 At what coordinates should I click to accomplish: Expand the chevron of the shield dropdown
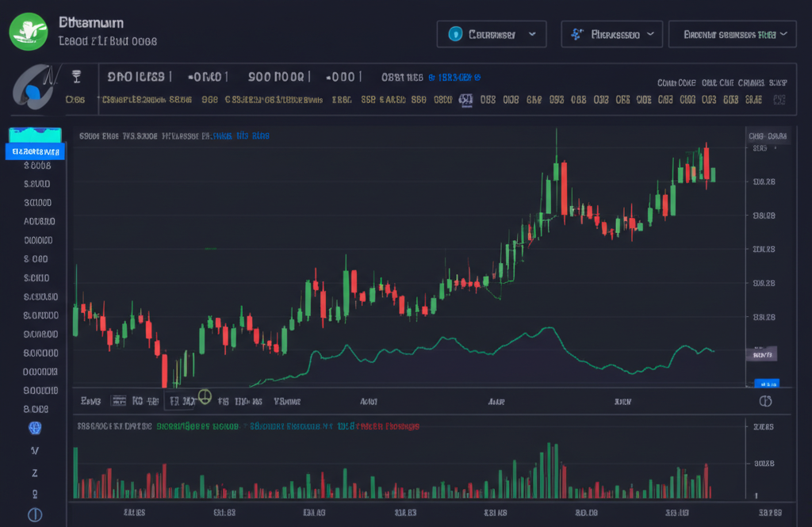pyautogui.click(x=532, y=34)
